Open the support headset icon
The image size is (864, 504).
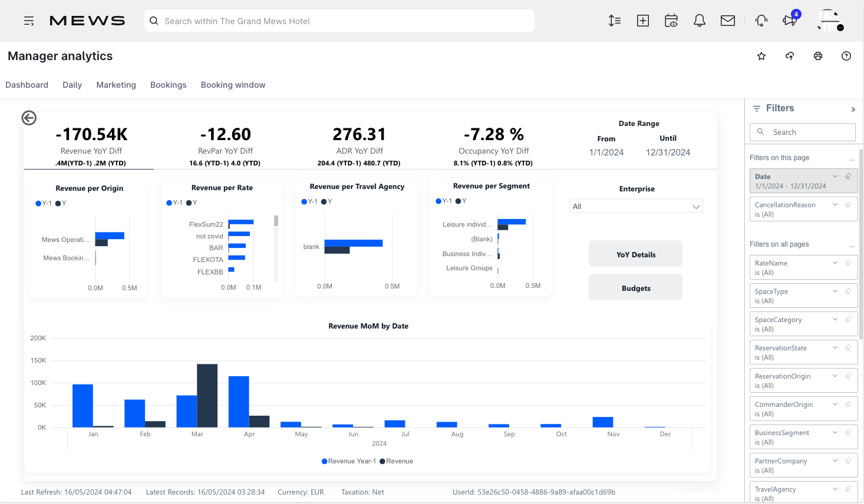[x=761, y=21]
